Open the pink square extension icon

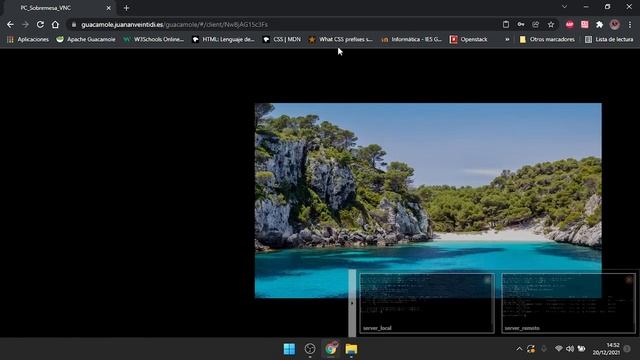(x=584, y=24)
